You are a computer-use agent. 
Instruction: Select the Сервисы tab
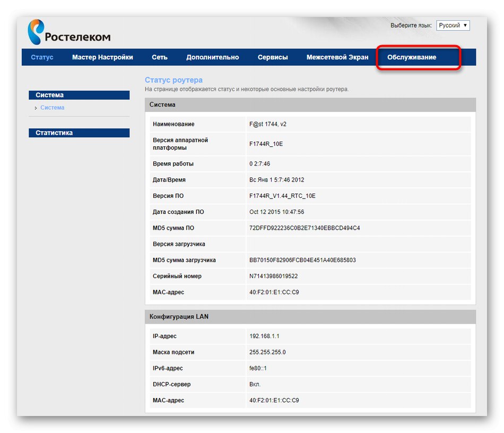point(273,57)
